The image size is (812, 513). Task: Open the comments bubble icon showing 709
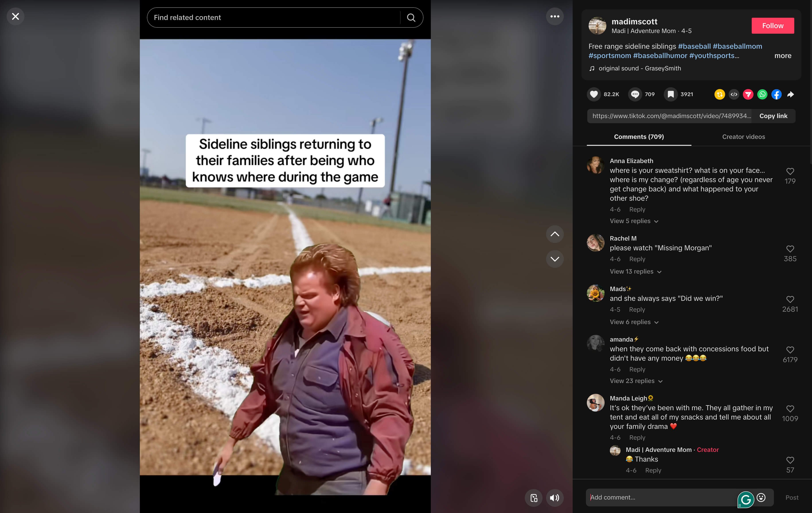click(635, 94)
